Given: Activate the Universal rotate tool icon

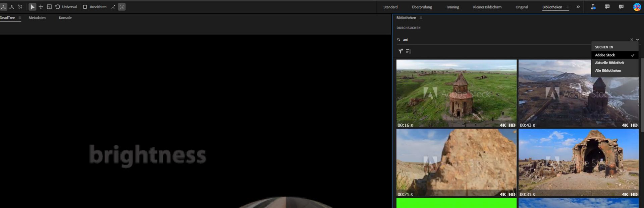Looking at the screenshot, I should 58,7.
